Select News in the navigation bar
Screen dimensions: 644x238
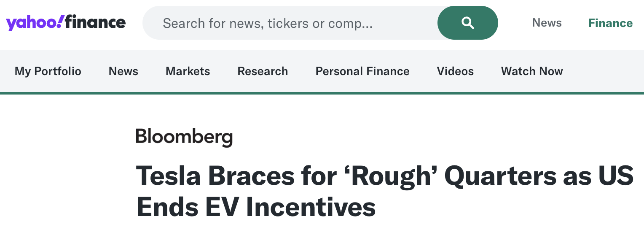(x=123, y=71)
